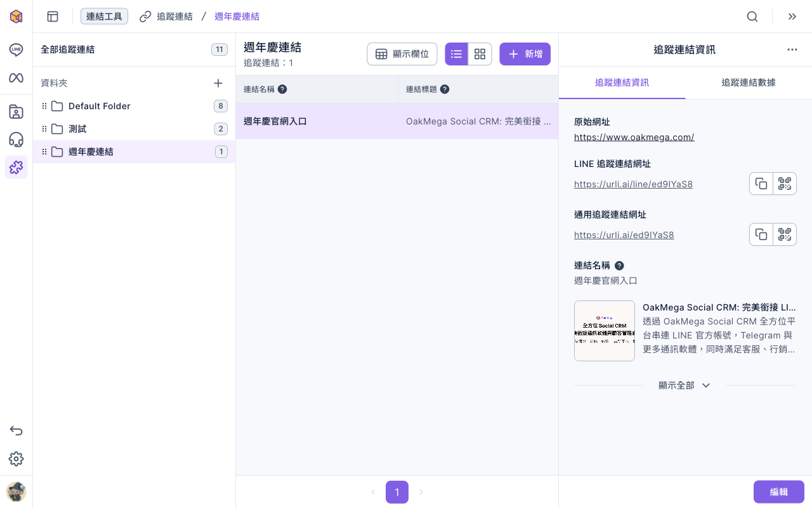The width and height of the screenshot is (812, 508).
Task: Select the puzzle piece tools icon
Action: tap(16, 167)
